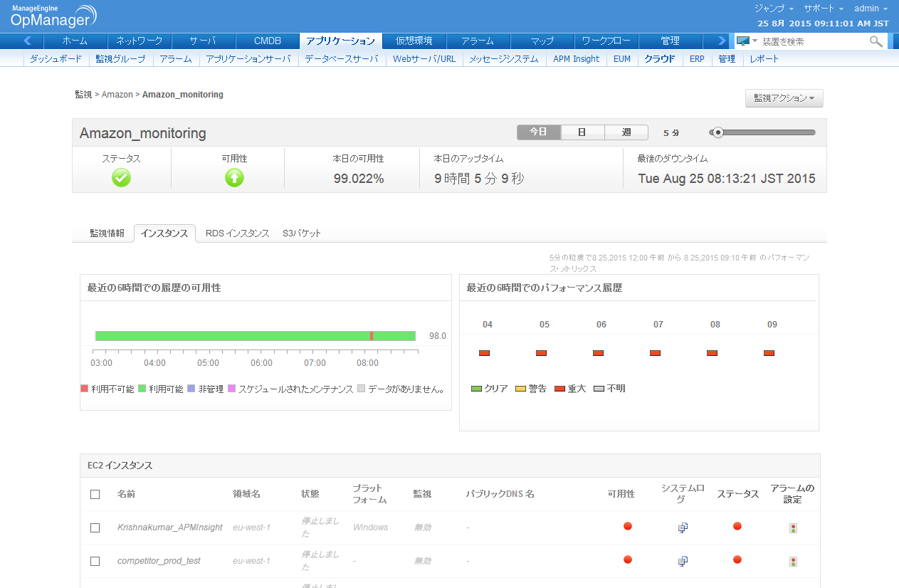Open the 監視アクション dropdown
The image size is (899, 588).
coord(784,98)
